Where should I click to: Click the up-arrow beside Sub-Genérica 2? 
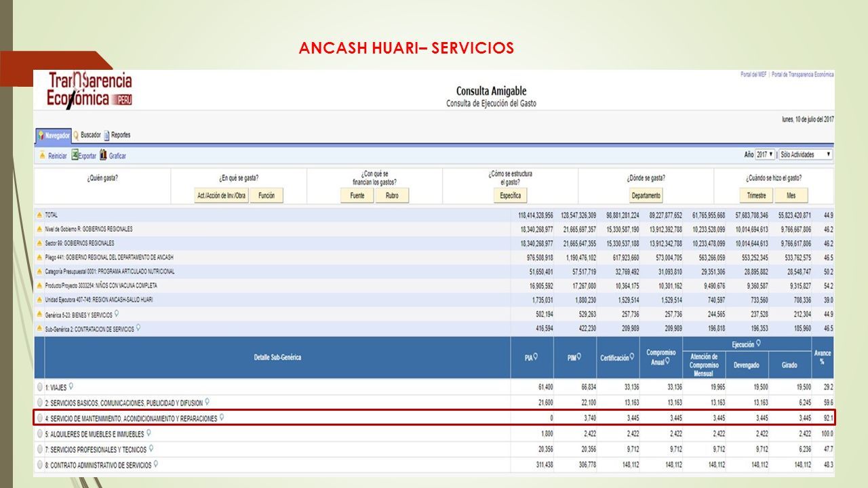[x=39, y=329]
